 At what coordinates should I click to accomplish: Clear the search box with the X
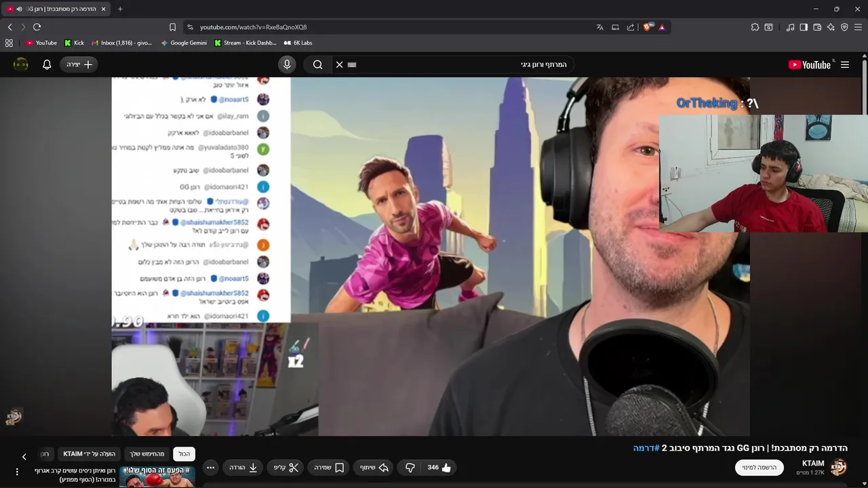click(340, 64)
